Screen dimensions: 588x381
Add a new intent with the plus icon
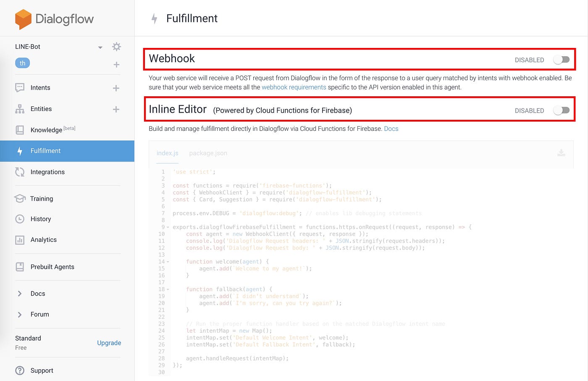point(116,87)
